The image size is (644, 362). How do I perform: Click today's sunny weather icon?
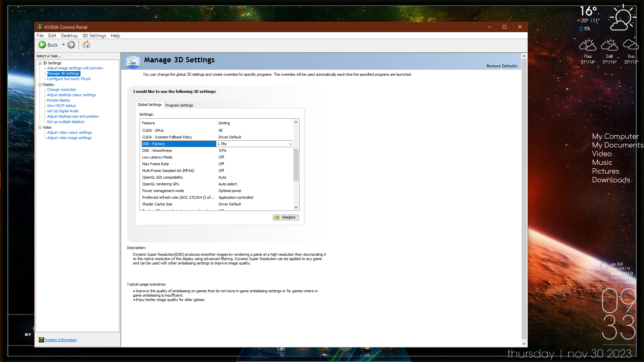point(623,18)
